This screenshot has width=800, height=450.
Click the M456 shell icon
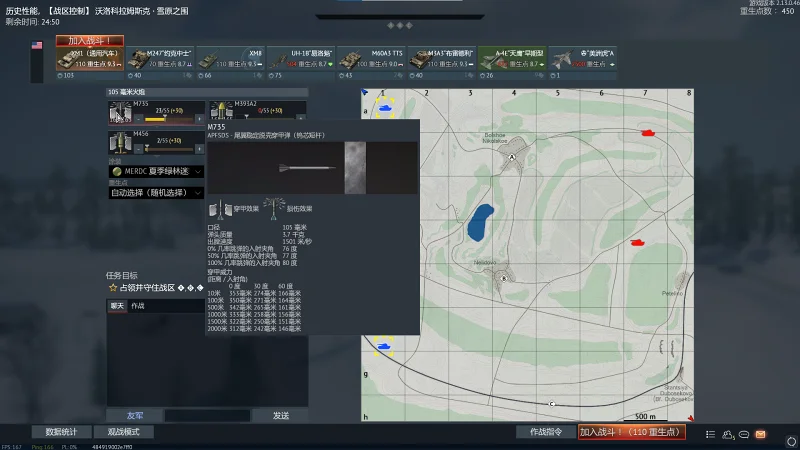[120, 142]
